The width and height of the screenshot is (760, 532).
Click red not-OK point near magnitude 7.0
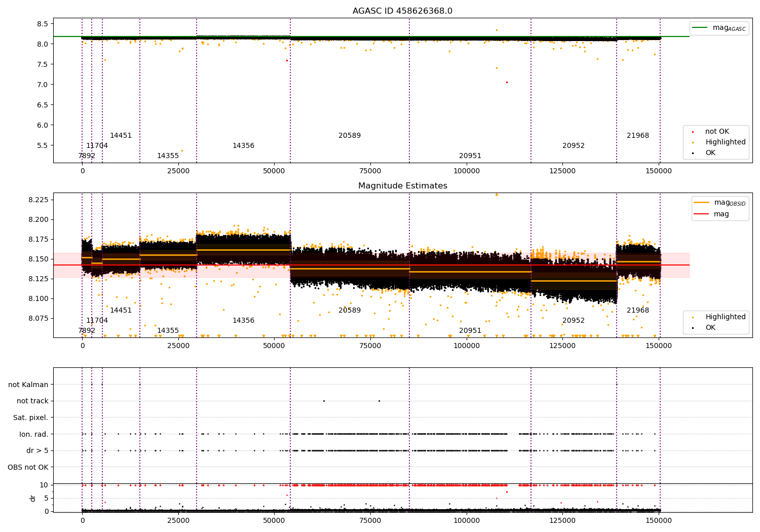(507, 82)
